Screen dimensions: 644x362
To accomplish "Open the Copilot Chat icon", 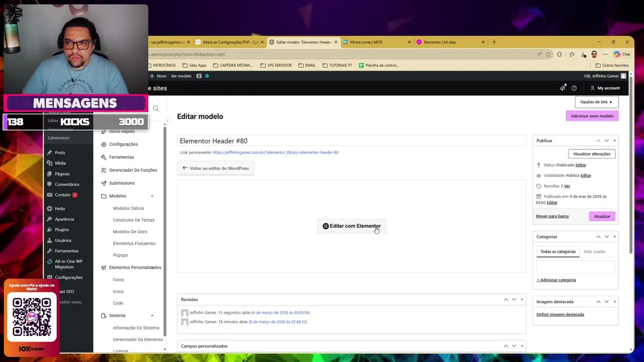I will (622, 54).
